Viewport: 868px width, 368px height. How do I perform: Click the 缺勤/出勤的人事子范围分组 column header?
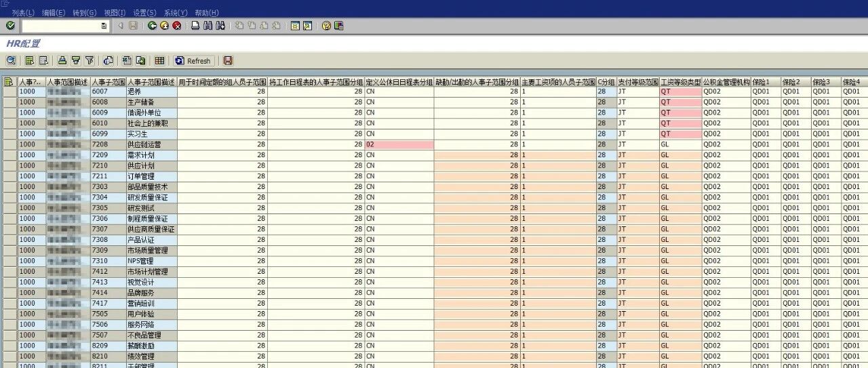point(477,81)
